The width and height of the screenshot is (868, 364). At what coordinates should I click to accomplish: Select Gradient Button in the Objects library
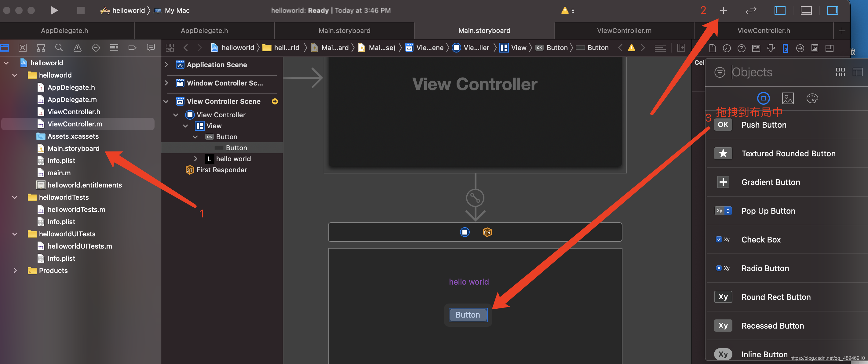pyautogui.click(x=787, y=182)
